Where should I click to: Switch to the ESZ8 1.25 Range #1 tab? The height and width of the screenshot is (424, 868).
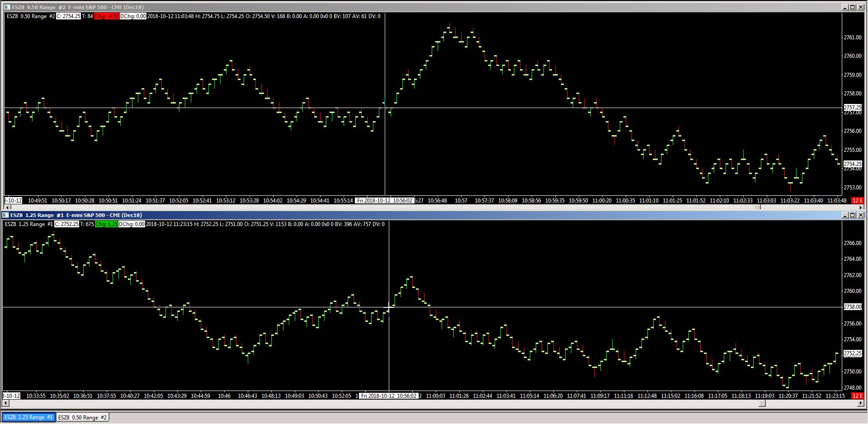click(28, 417)
